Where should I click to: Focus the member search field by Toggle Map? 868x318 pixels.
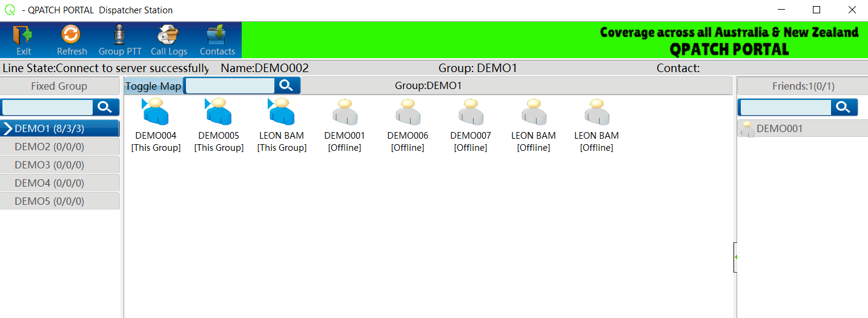pyautogui.click(x=230, y=86)
